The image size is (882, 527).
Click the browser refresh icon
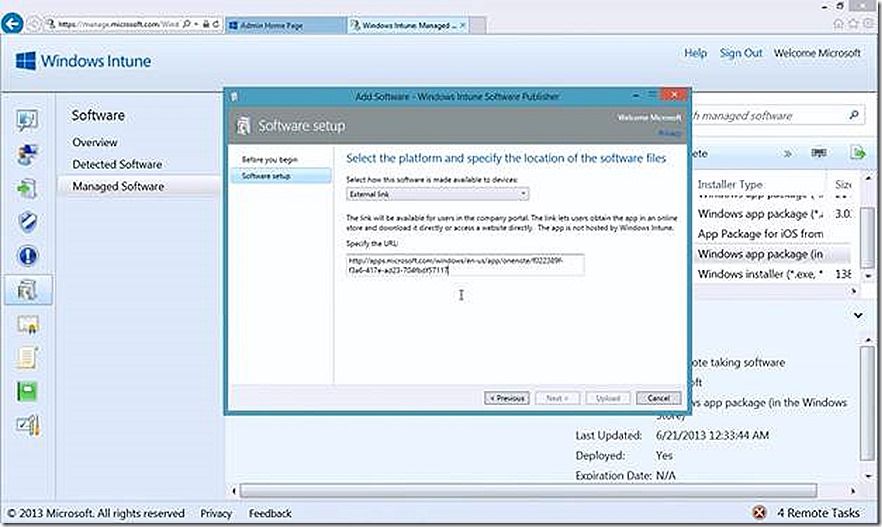pos(216,24)
